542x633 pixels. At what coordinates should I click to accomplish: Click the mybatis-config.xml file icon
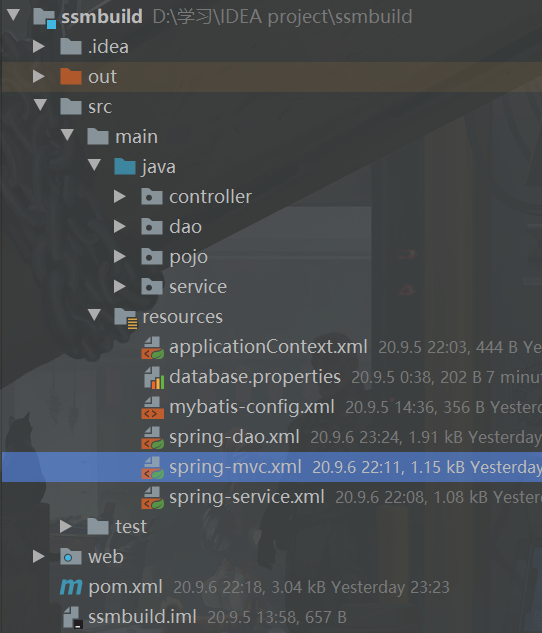(x=152, y=407)
